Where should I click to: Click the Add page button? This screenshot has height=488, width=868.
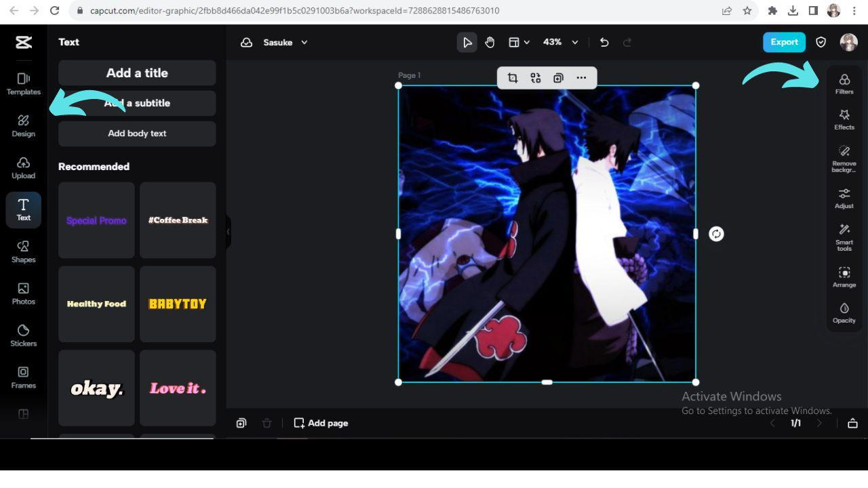coord(321,423)
